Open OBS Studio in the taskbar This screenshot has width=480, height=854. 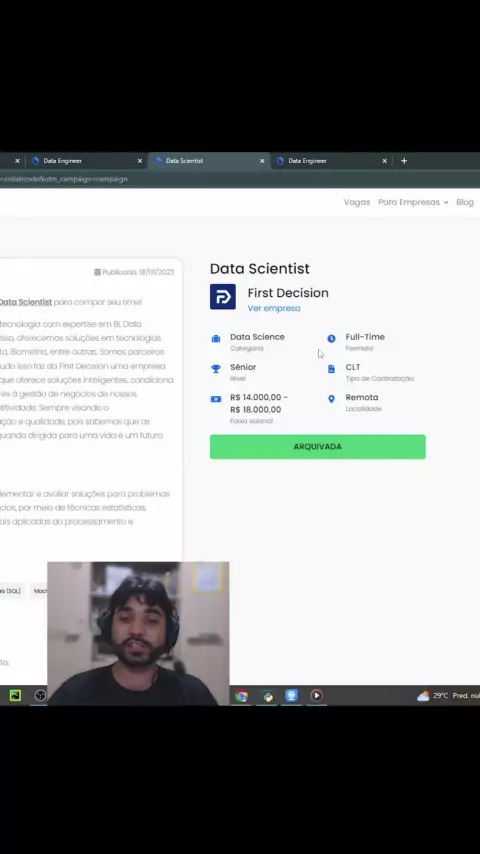coord(40,696)
